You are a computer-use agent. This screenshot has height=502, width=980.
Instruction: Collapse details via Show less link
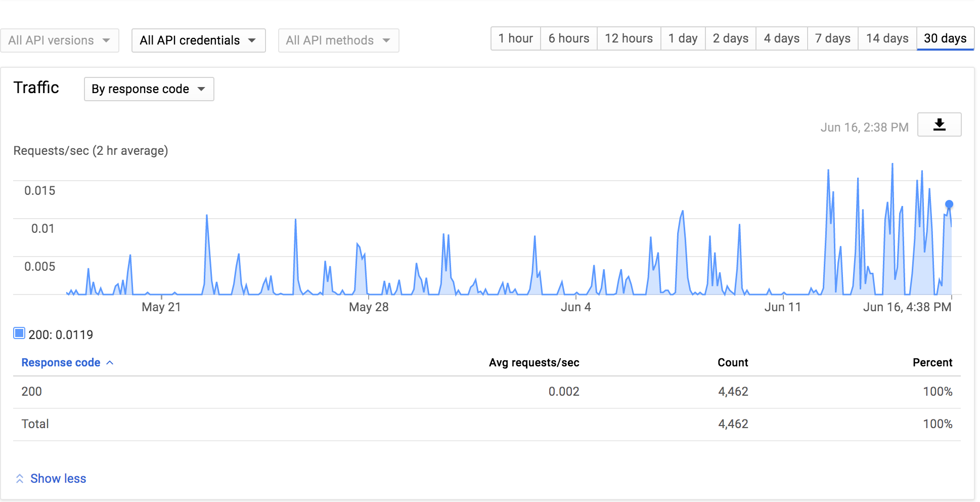click(58, 478)
